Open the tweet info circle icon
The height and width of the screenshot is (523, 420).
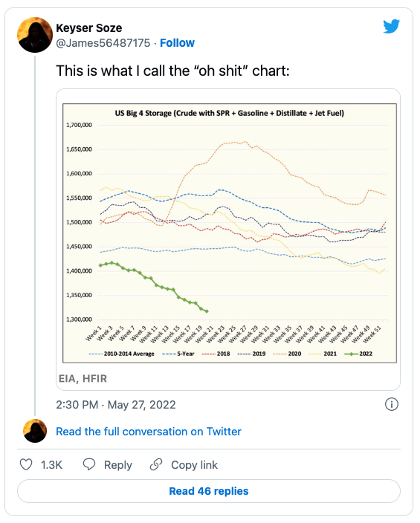coord(391,404)
